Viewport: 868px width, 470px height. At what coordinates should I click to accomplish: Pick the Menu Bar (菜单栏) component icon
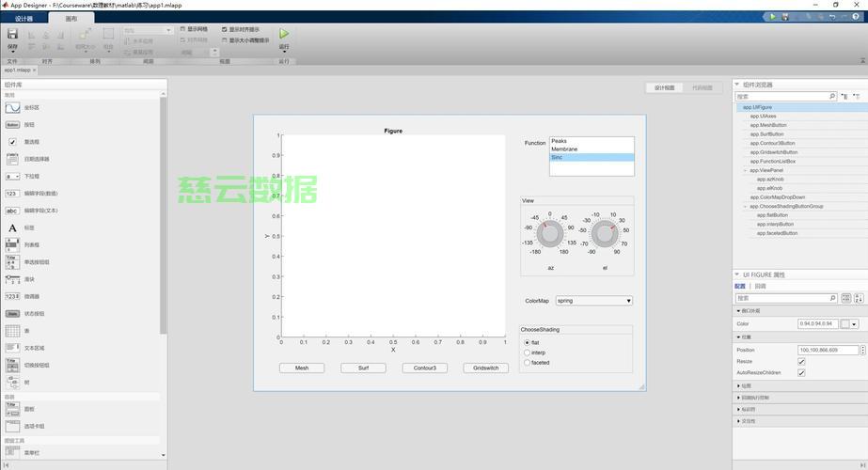pyautogui.click(x=13, y=452)
